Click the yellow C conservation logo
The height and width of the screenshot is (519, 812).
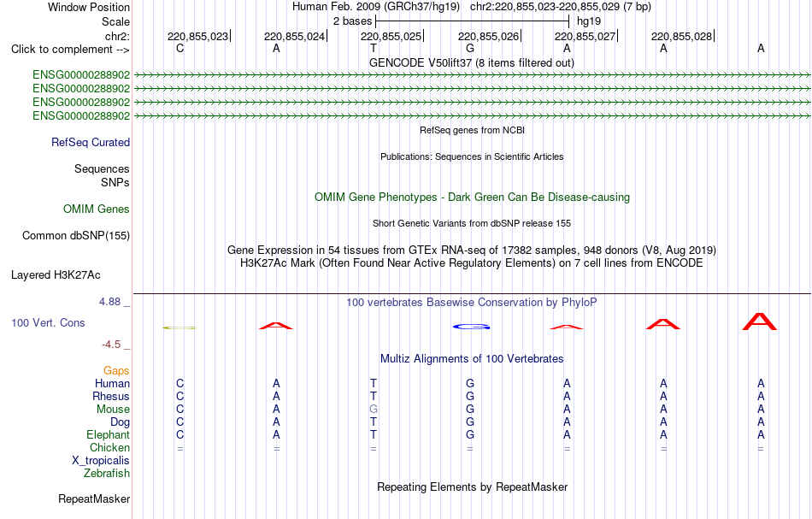[x=179, y=327]
